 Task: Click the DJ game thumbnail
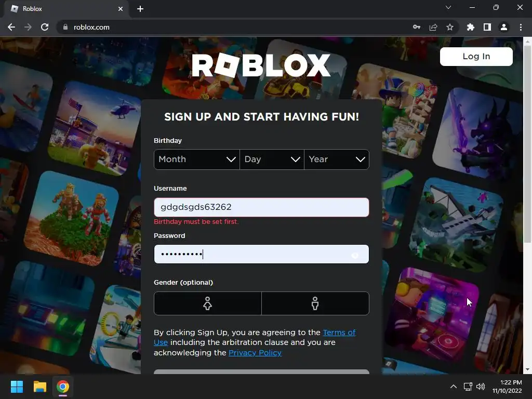(433, 314)
